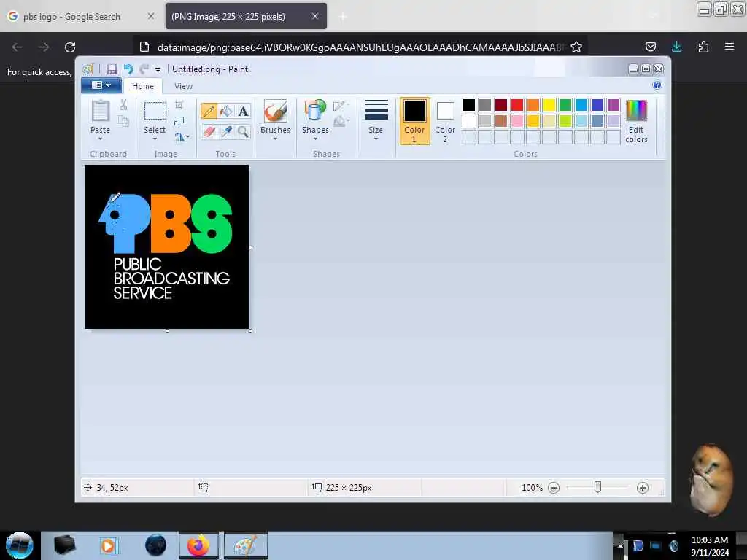The width and height of the screenshot is (747, 560).
Task: Click the Zoom out minus button
Action: 554,488
